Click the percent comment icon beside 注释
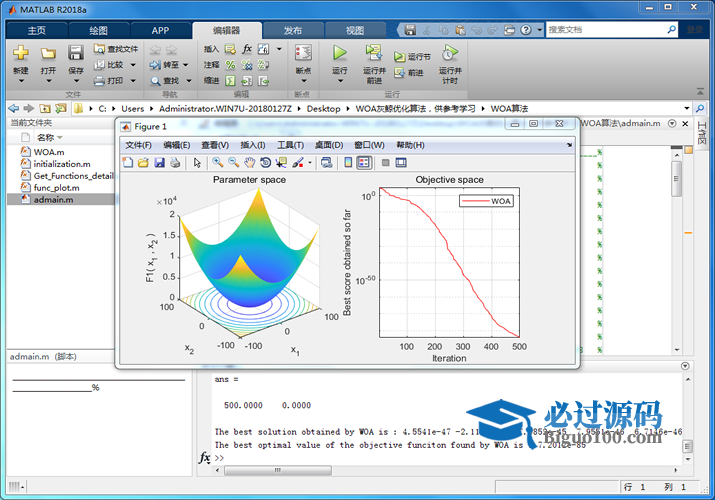Screen dimensions: 715x500 [230, 65]
